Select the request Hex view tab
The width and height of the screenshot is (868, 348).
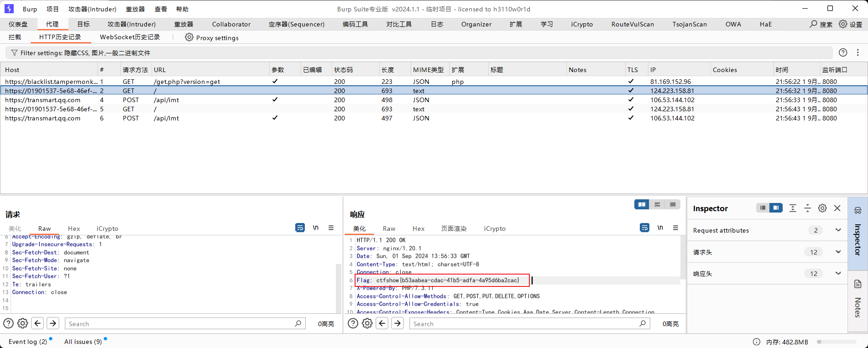(74, 229)
